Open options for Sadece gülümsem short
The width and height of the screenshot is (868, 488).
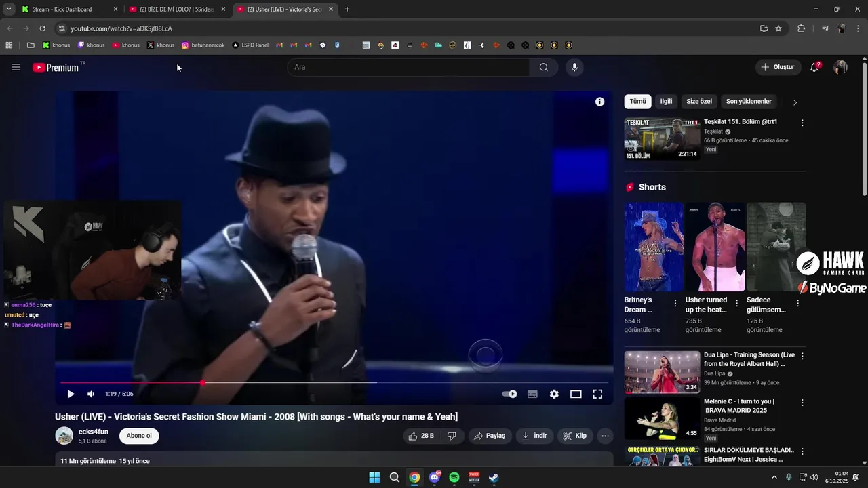pyautogui.click(x=797, y=304)
